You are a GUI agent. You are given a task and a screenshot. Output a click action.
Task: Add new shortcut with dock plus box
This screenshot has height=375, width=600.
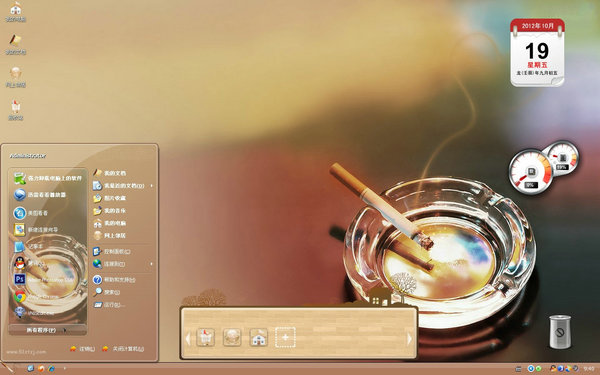(285, 338)
